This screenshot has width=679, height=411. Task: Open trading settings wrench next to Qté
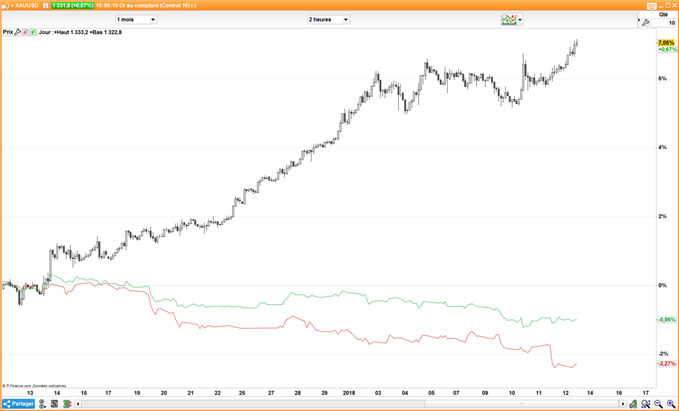point(646,23)
